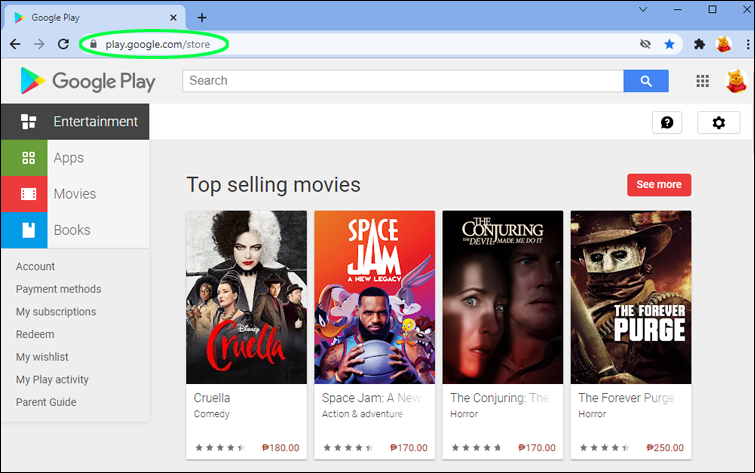The image size is (755, 473).
Task: Open the My subscriptions link
Action: [x=56, y=312]
